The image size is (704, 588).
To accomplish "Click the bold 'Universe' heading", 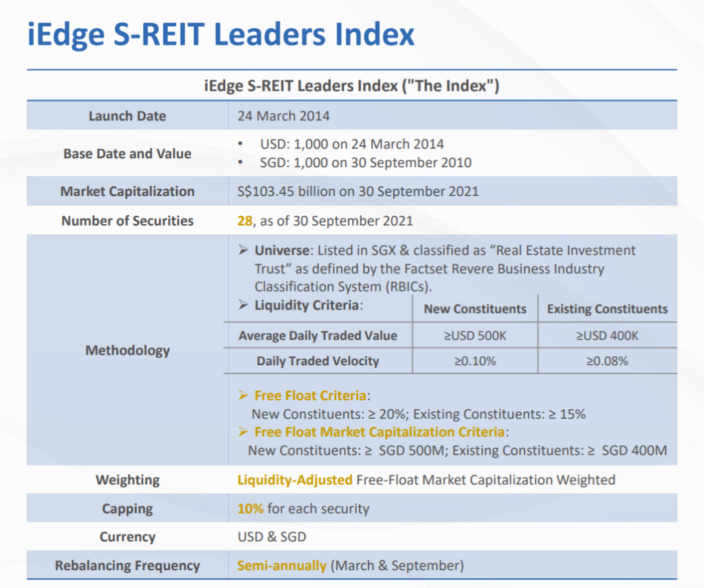I will tap(282, 250).
